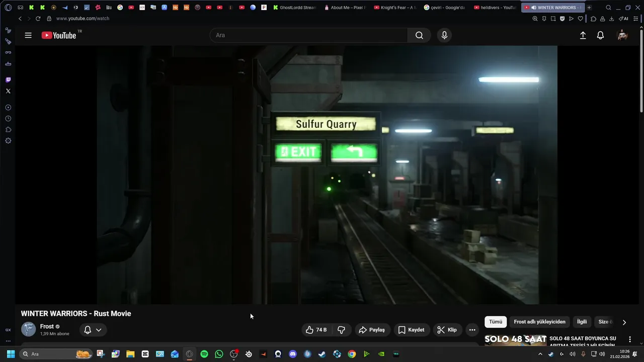Image resolution: width=644 pixels, height=362 pixels.
Task: Start voice search with the microphone
Action: (444, 35)
